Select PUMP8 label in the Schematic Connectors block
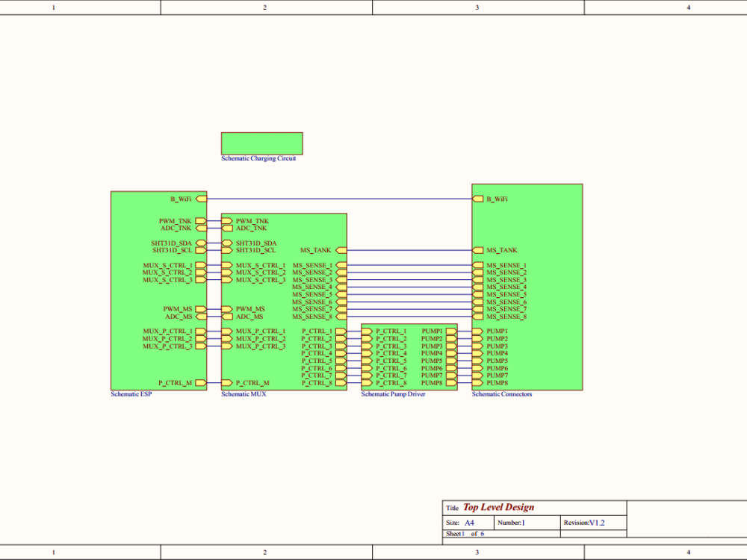This screenshot has height=560, width=747. coord(498,383)
